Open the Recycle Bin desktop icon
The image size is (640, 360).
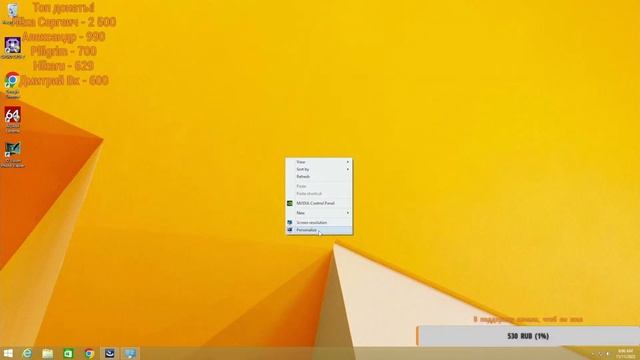point(13,12)
